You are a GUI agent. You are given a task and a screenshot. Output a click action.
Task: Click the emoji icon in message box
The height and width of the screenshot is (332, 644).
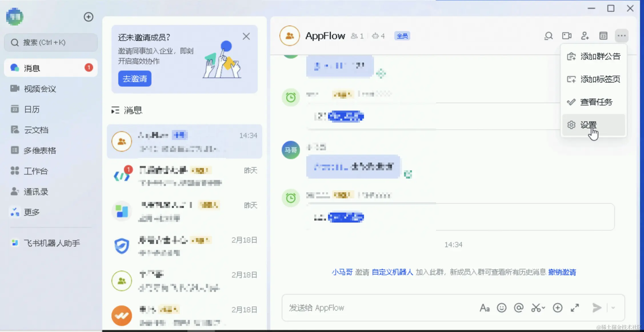[501, 308]
